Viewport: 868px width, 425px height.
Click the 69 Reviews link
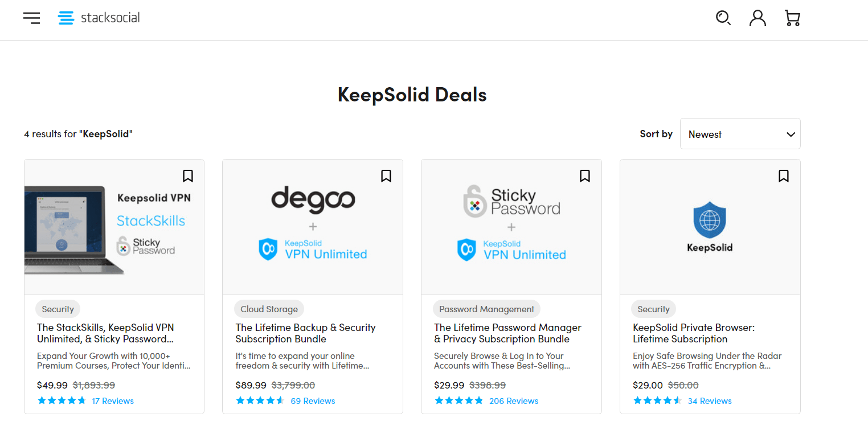313,401
